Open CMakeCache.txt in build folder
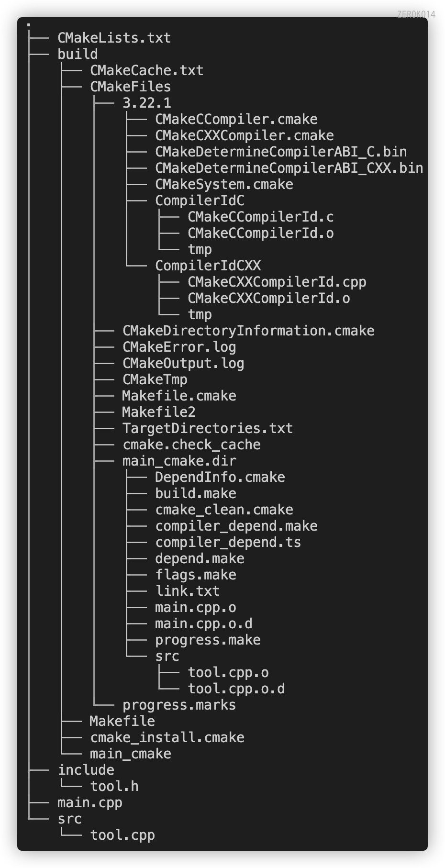The width and height of the screenshot is (445, 868). (146, 70)
